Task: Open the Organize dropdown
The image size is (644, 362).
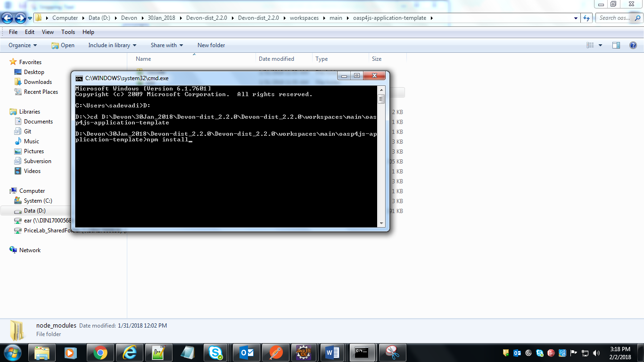Action: [x=23, y=45]
